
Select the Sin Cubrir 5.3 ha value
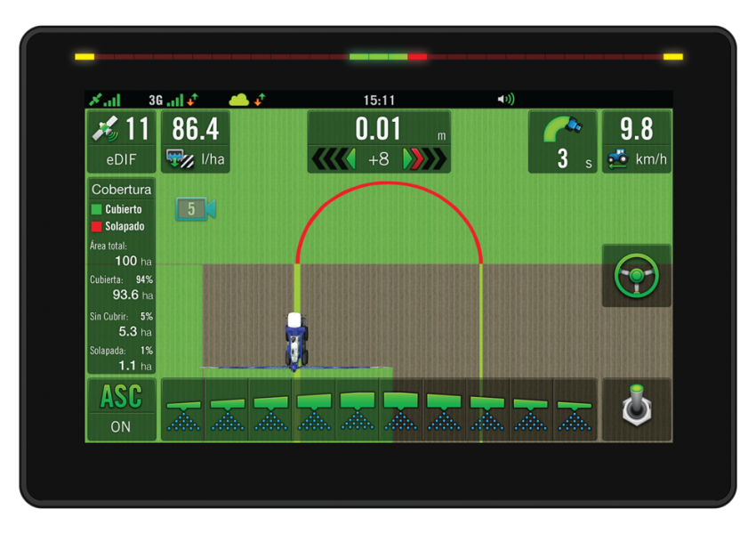pyautogui.click(x=135, y=331)
